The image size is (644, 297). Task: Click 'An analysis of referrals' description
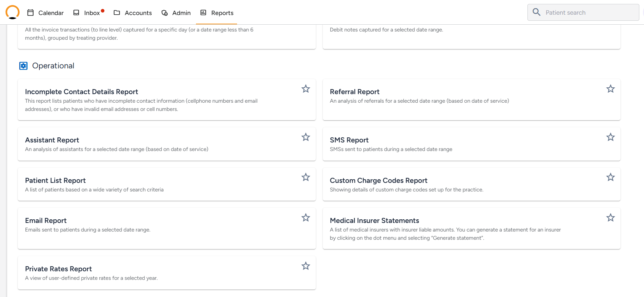419,101
